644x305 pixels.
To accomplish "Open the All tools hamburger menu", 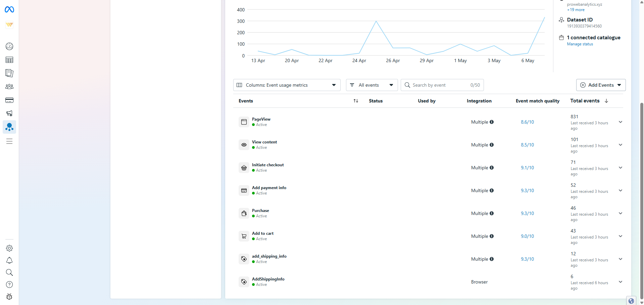I will tap(9, 141).
